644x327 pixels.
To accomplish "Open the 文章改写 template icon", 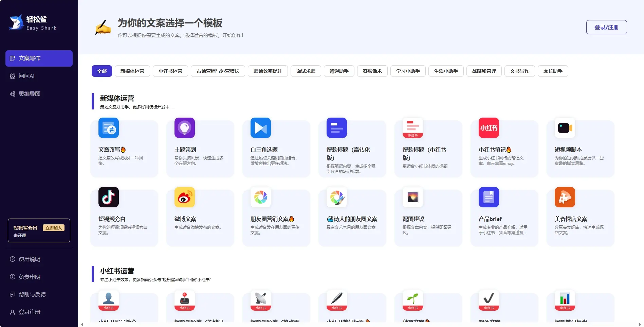I will (x=109, y=128).
